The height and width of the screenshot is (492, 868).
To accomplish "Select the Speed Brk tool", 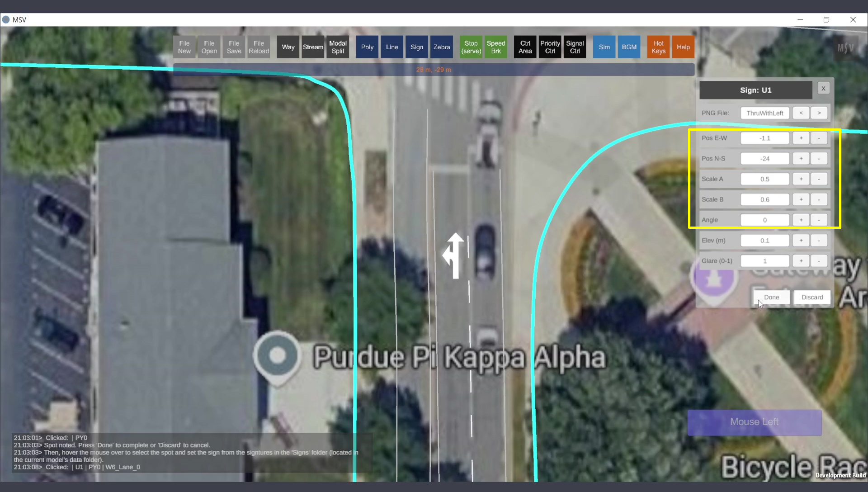I will coord(496,47).
